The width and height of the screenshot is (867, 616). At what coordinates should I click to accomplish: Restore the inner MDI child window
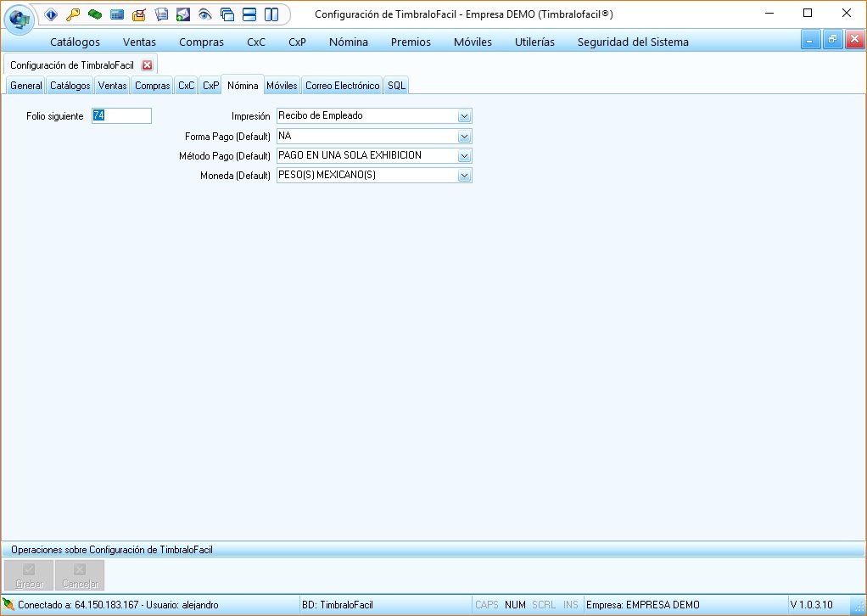832,40
